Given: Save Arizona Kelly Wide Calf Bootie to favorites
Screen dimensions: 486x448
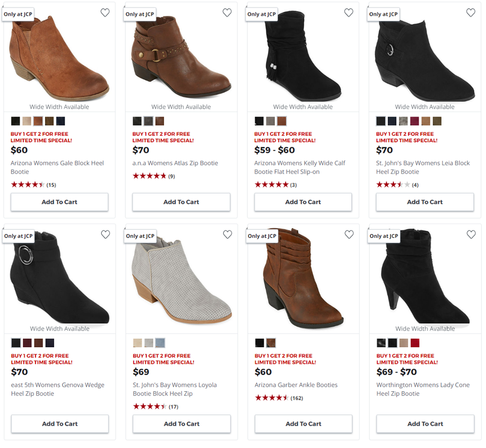Looking at the screenshot, I should click(349, 13).
